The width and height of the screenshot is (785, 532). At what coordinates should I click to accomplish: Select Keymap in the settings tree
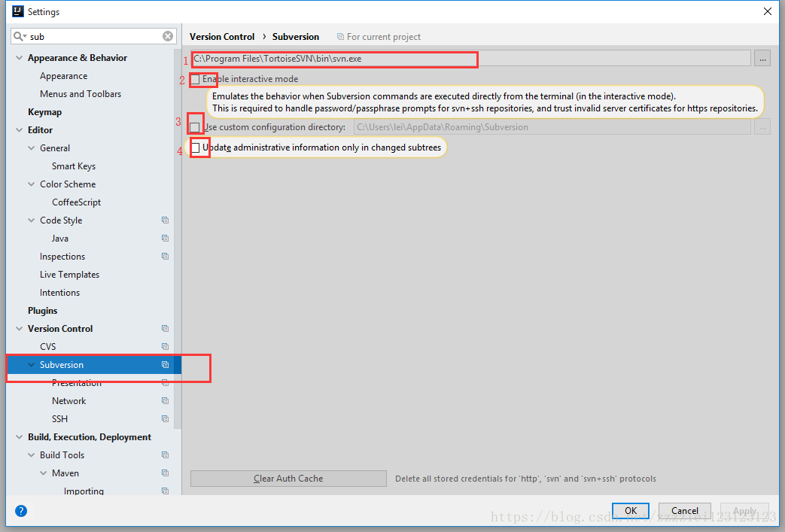click(x=44, y=112)
